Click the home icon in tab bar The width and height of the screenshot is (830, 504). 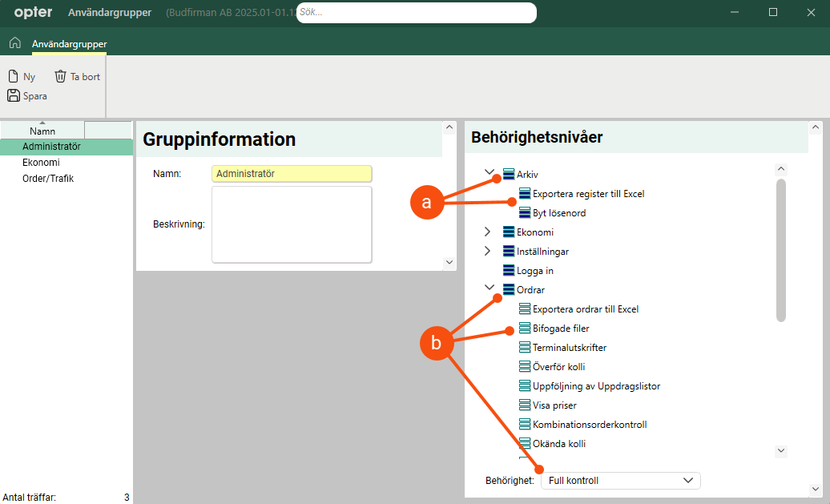[x=14, y=43]
